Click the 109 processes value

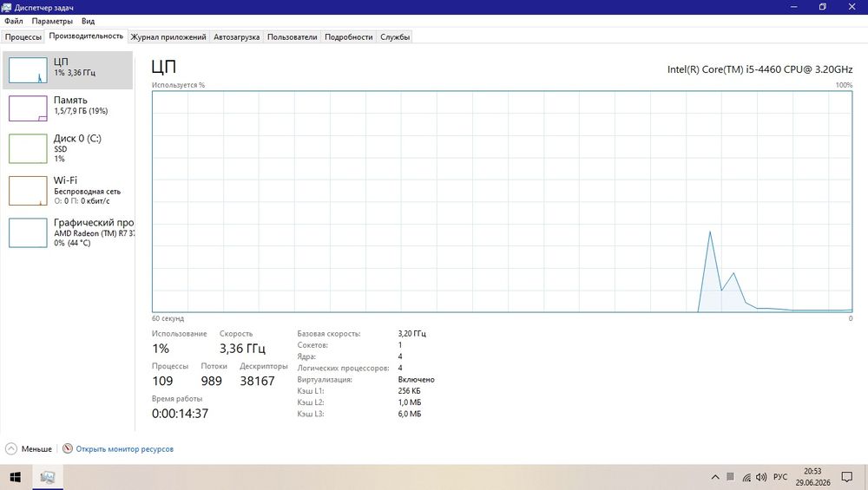pyautogui.click(x=163, y=381)
